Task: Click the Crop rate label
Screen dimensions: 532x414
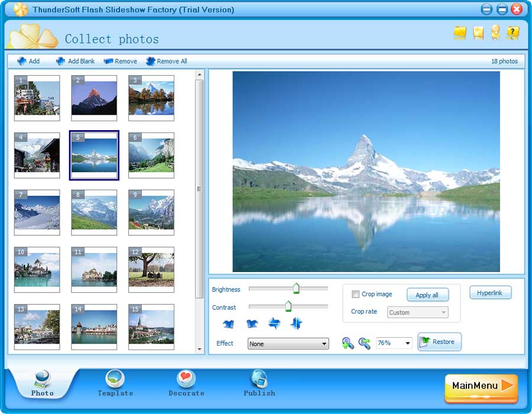Action: 364,312
